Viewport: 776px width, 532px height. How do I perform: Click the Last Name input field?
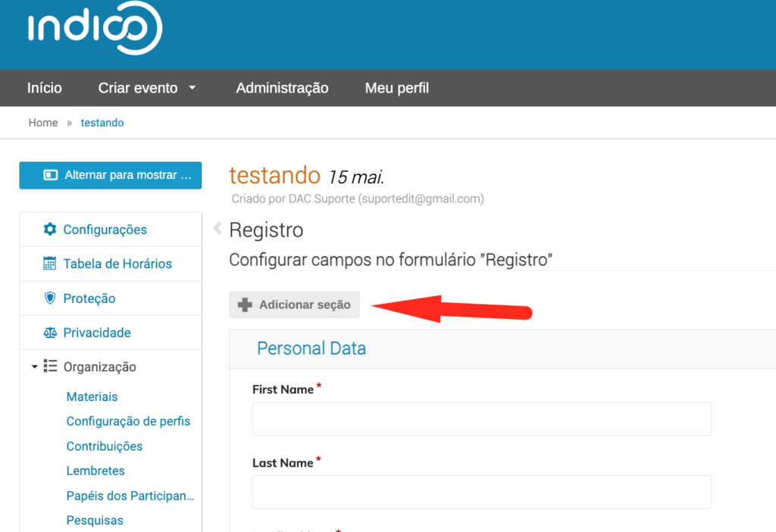(481, 492)
